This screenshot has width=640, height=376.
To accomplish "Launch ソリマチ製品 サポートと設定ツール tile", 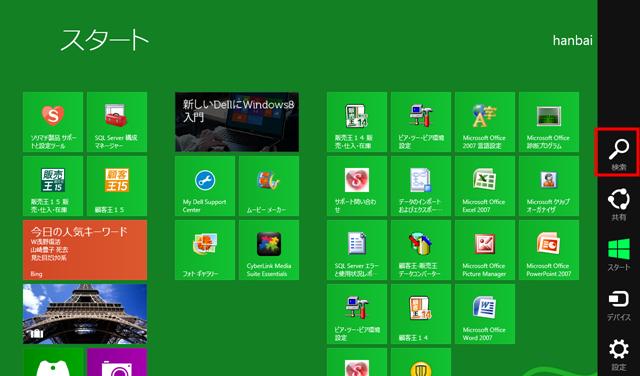I will pos(53,122).
